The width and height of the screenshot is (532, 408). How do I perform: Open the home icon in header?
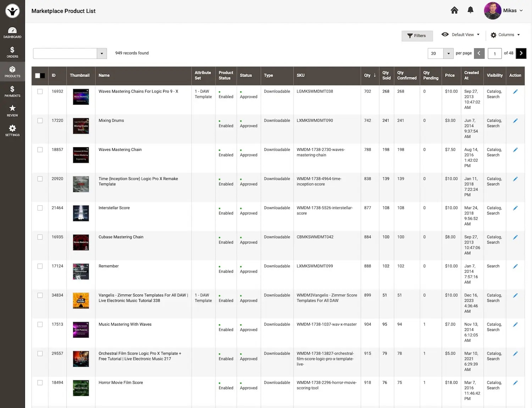click(x=454, y=10)
